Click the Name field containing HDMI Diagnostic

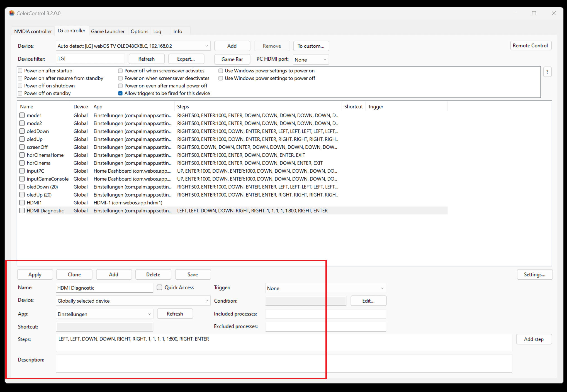click(104, 288)
